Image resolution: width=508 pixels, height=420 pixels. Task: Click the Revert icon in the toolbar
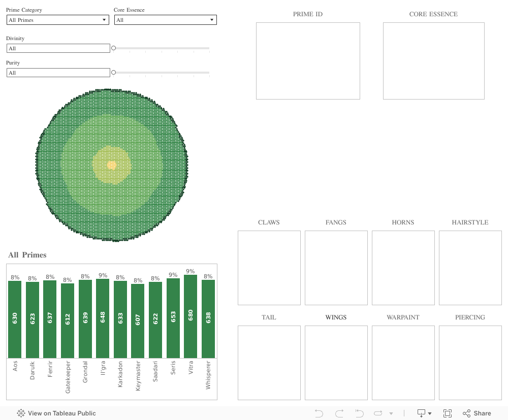point(359,413)
